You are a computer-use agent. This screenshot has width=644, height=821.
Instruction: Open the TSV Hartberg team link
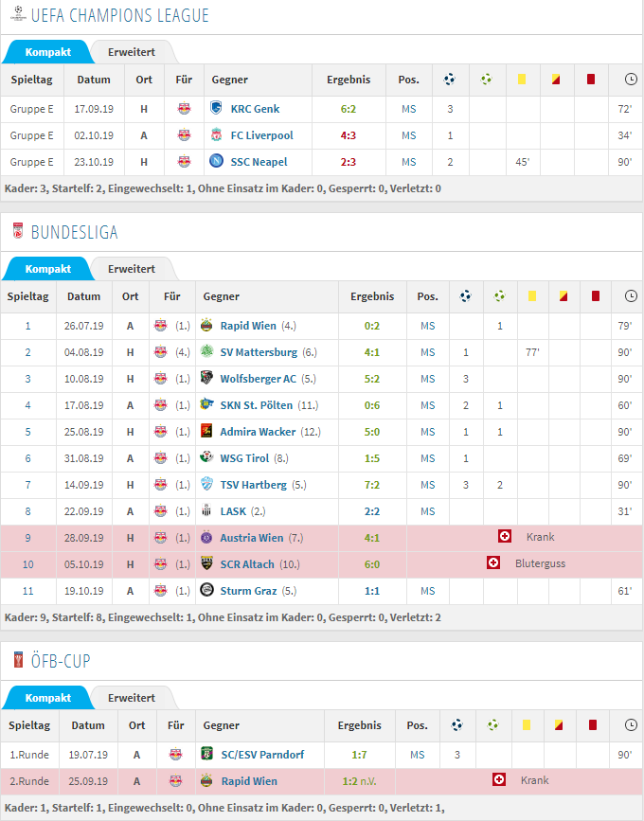[x=254, y=485]
